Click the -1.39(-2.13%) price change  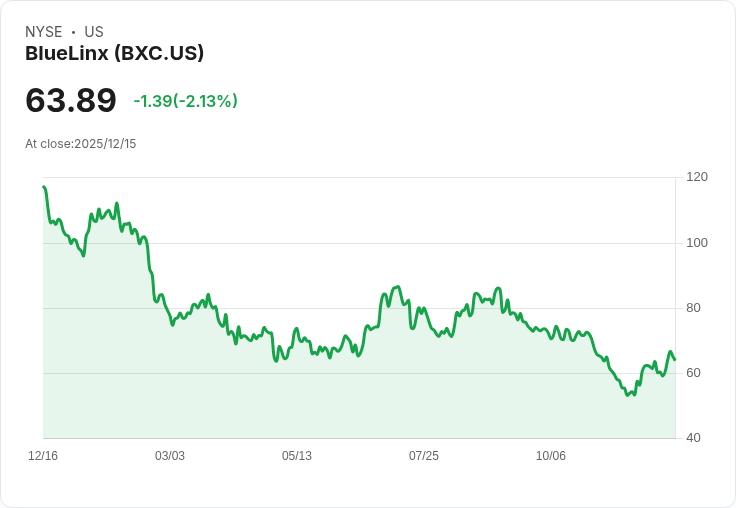185,101
